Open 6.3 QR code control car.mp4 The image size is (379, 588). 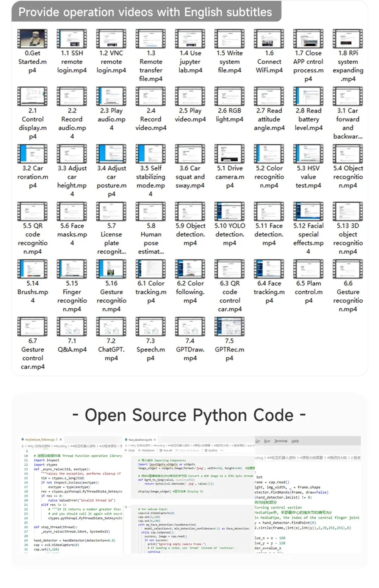(x=230, y=269)
